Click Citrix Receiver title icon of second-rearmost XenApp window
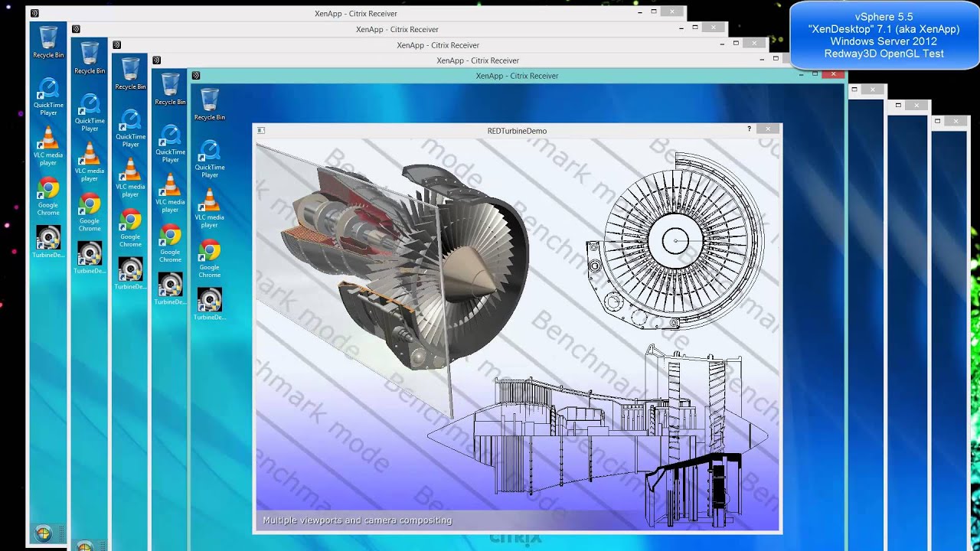This screenshot has height=551, width=980. point(76,29)
